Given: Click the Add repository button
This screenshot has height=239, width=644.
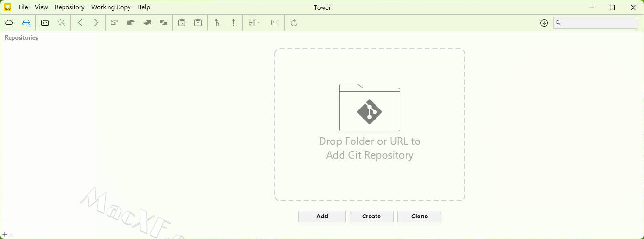Looking at the screenshot, I should coord(322,216).
